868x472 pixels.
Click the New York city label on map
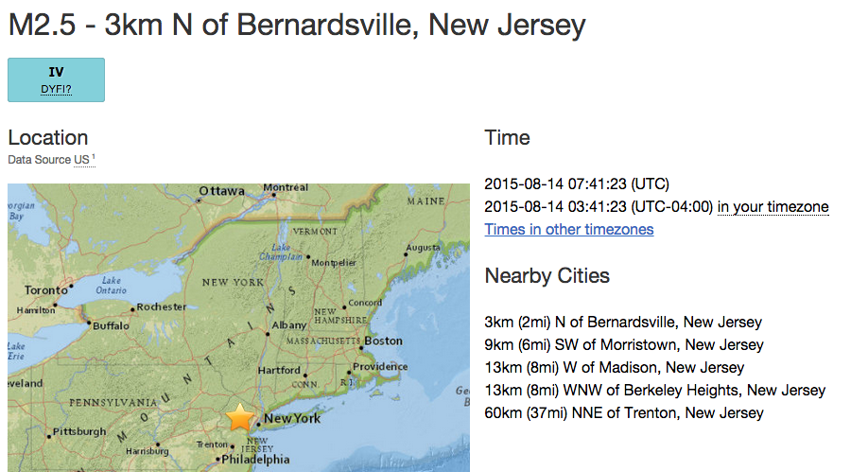292,419
